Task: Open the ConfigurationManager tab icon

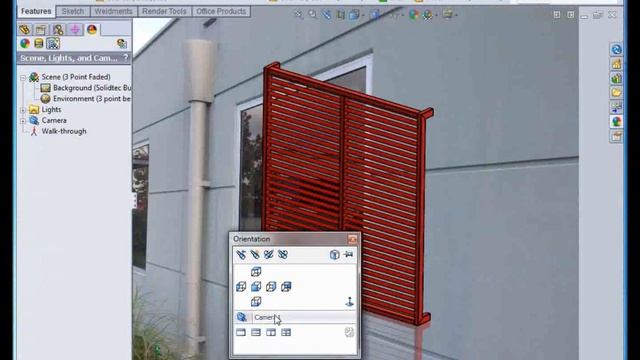Action: (x=58, y=29)
